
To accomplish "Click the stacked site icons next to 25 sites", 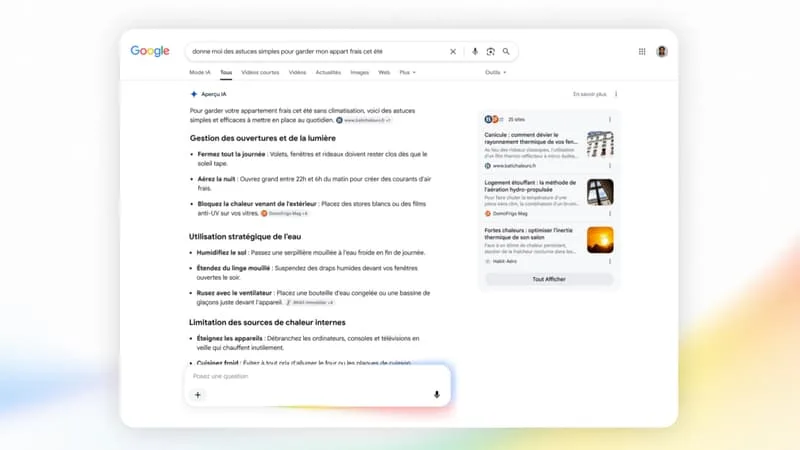I will click(x=493, y=119).
